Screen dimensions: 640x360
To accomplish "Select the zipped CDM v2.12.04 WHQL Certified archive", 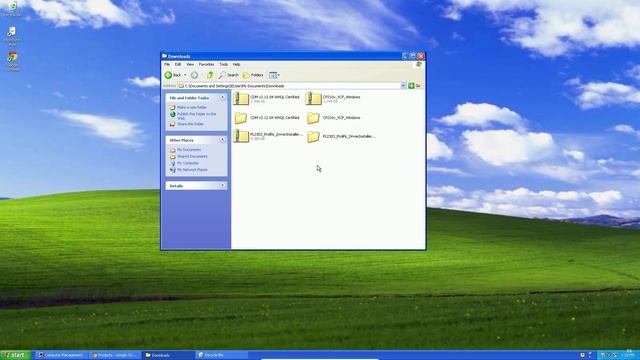I will (266, 99).
